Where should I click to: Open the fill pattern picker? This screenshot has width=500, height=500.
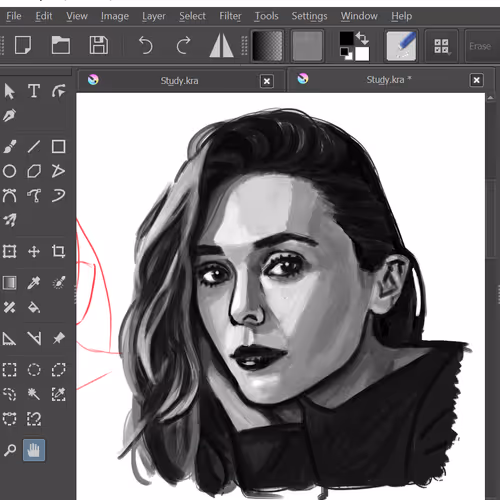[x=307, y=46]
